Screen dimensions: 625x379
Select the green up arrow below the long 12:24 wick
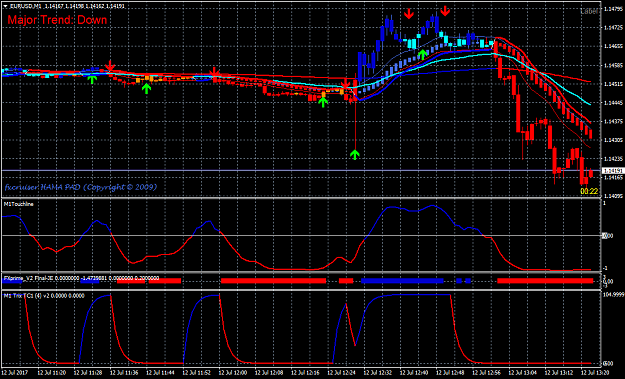pyautogui.click(x=355, y=155)
